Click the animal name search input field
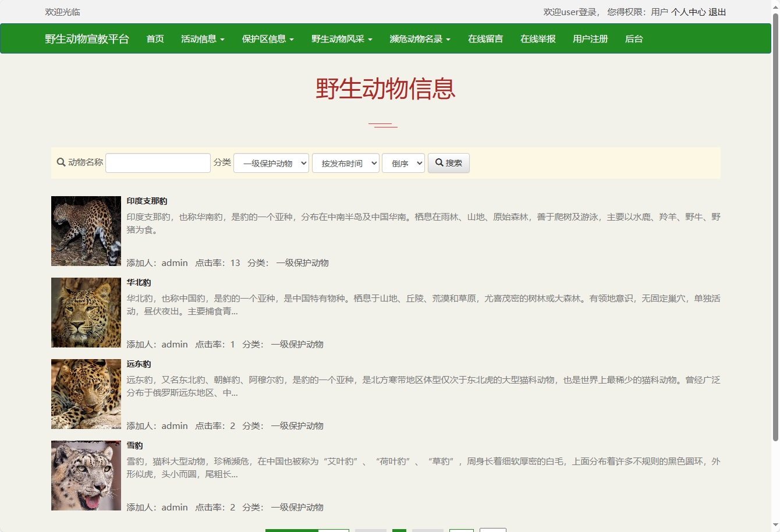 click(x=157, y=162)
